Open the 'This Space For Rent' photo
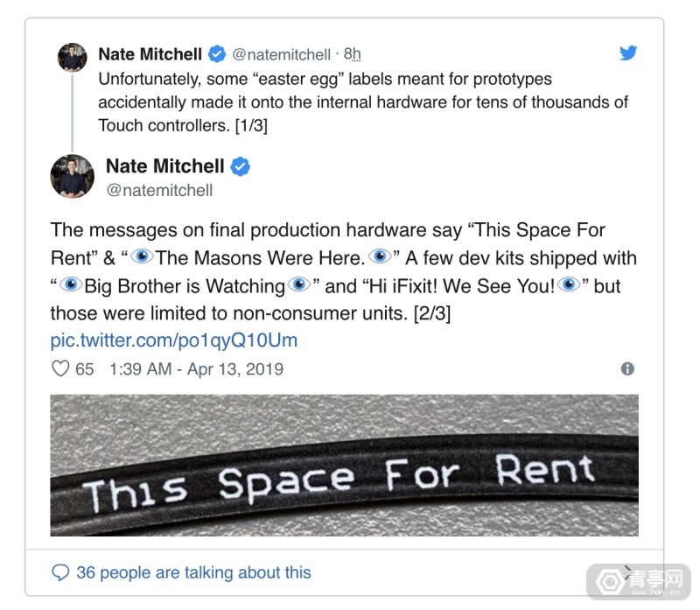The image size is (700, 610). pyautogui.click(x=344, y=466)
